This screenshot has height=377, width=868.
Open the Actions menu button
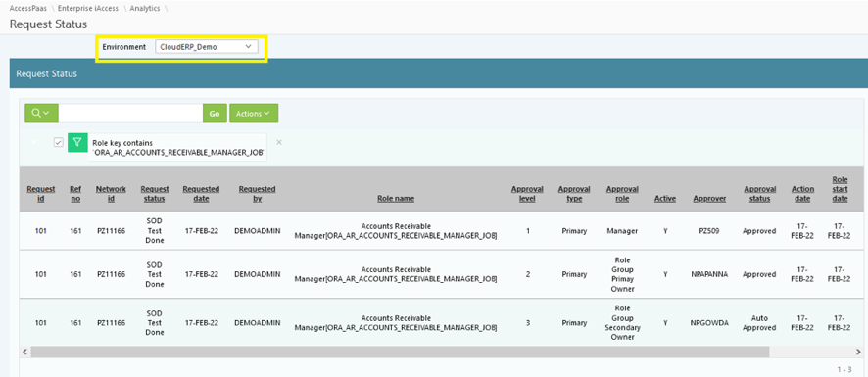pos(254,113)
